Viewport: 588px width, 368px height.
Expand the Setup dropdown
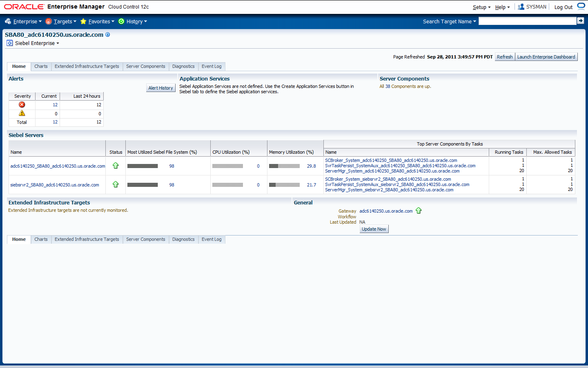482,7
